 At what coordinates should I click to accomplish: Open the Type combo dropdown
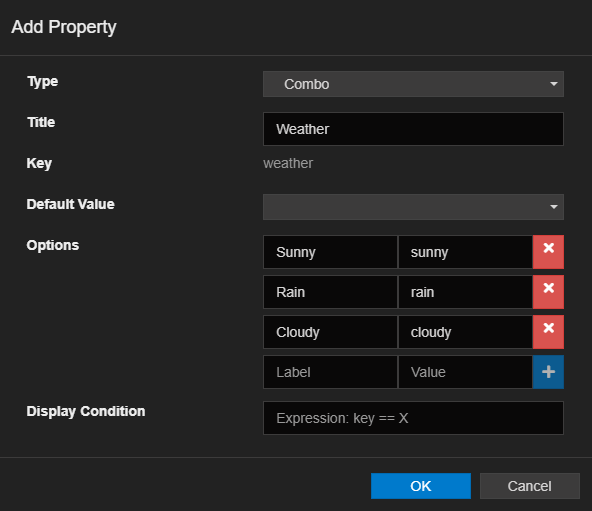point(413,84)
